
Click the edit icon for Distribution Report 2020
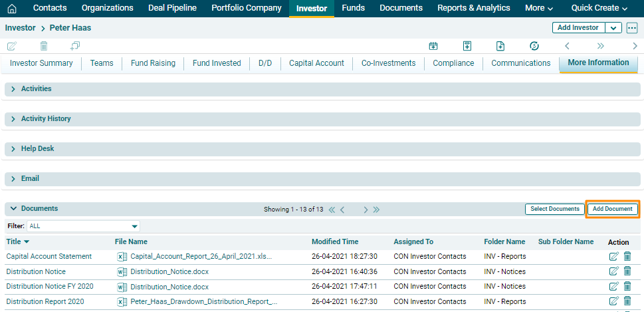pos(613,302)
